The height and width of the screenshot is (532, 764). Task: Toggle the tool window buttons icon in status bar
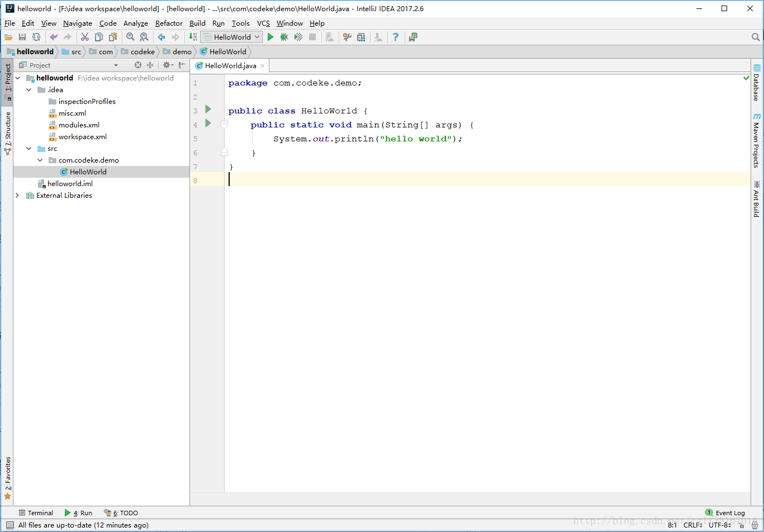[x=10, y=525]
